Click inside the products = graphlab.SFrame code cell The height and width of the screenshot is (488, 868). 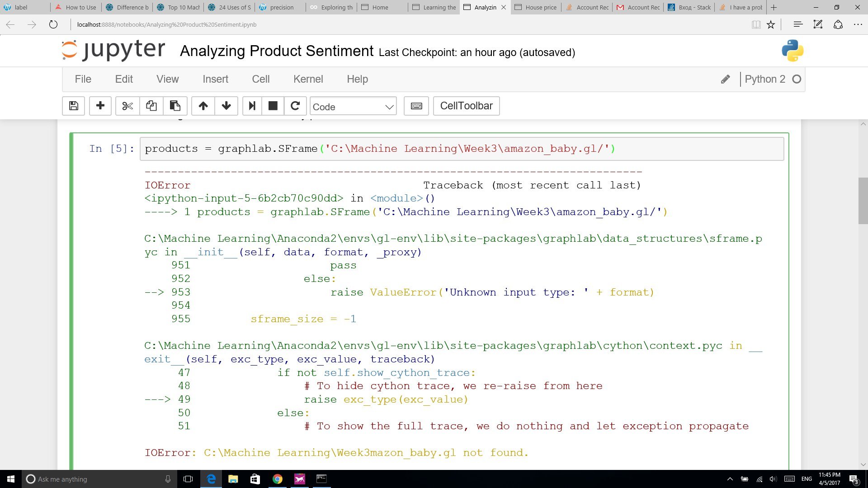coord(462,149)
